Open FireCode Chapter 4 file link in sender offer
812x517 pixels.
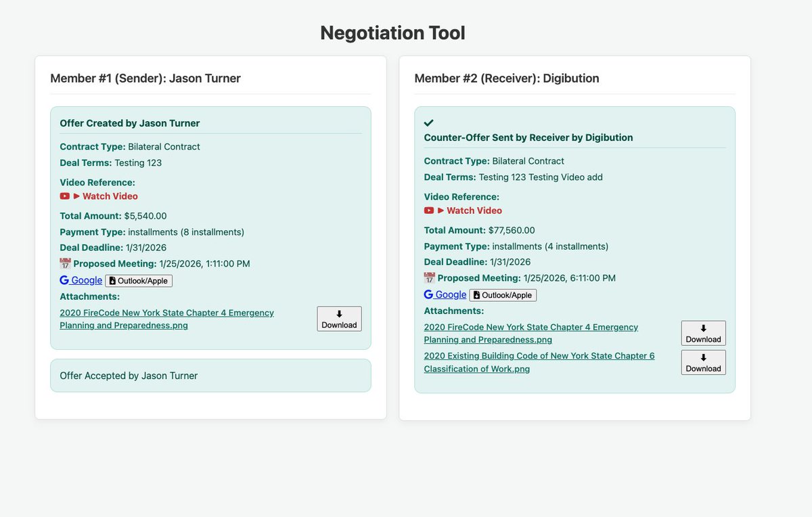(x=167, y=319)
